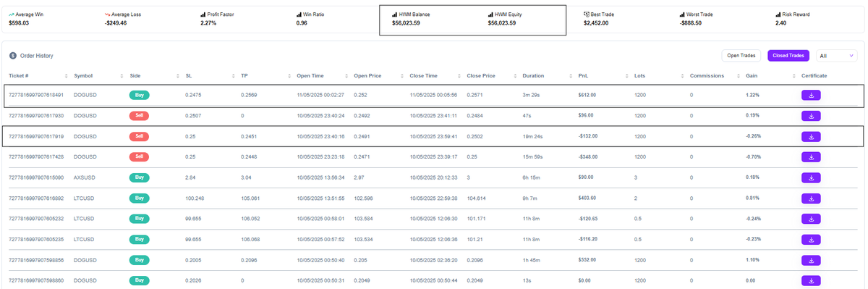
Task: Click the Best Trade icon
Action: [587, 14]
